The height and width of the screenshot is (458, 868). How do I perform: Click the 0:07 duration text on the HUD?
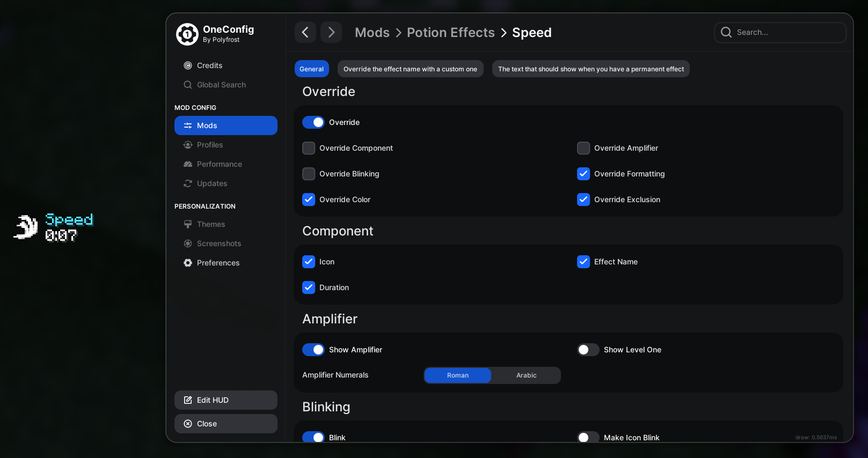(x=61, y=235)
